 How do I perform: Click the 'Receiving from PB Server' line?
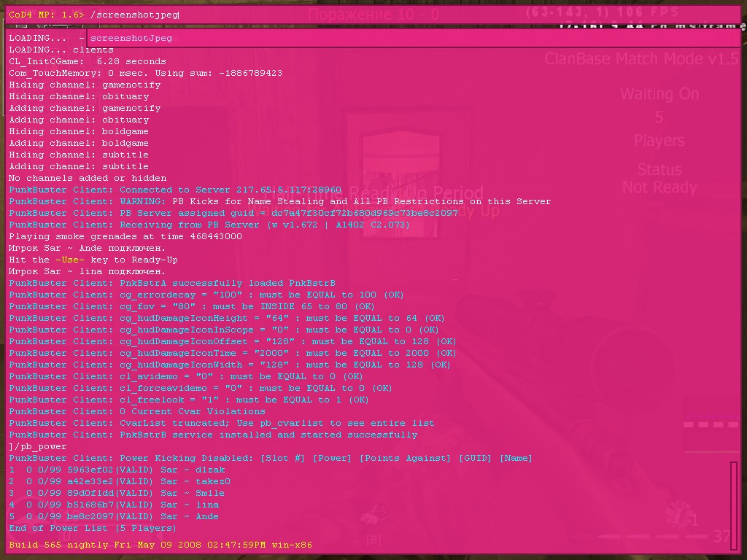(209, 225)
